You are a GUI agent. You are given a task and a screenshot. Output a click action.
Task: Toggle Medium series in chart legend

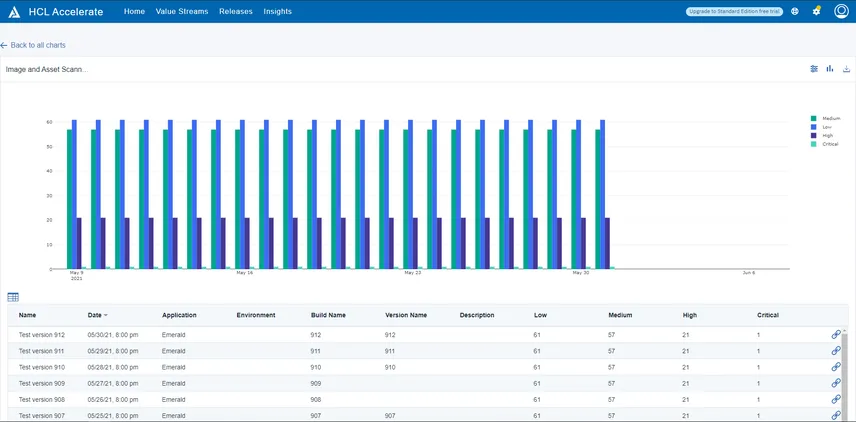(830, 118)
